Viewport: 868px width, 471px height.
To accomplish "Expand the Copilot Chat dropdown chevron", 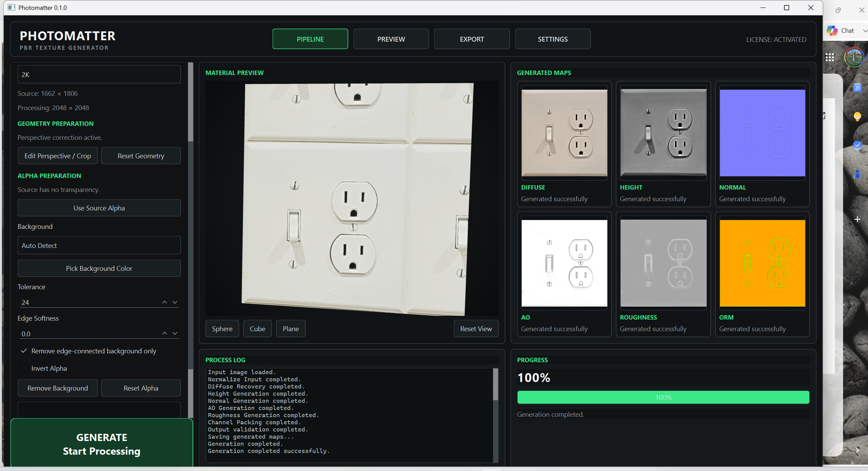I will click(865, 31).
